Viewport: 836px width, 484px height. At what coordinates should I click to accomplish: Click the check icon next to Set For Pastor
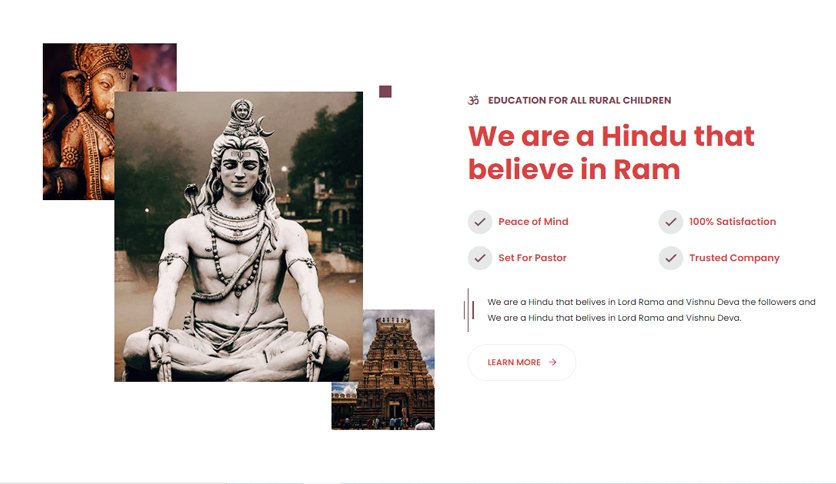tap(480, 258)
